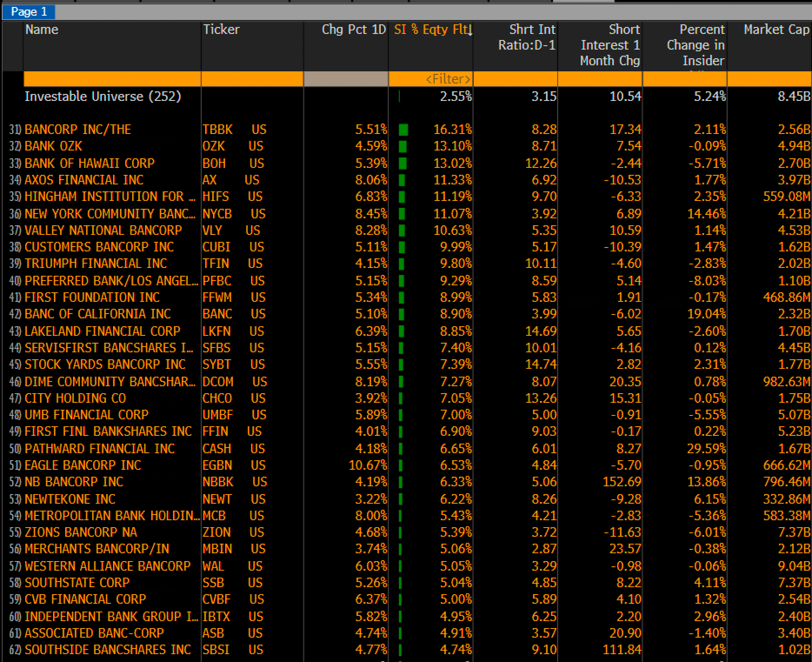Image resolution: width=812 pixels, height=662 pixels.
Task: Click ticker LKFN US
Action: coord(233,331)
